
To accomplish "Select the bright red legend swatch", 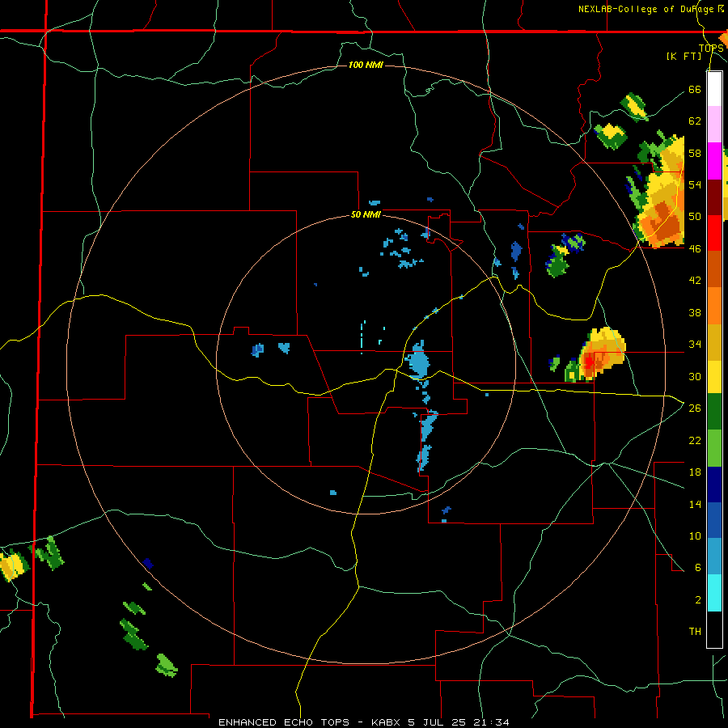I will pos(714,233).
